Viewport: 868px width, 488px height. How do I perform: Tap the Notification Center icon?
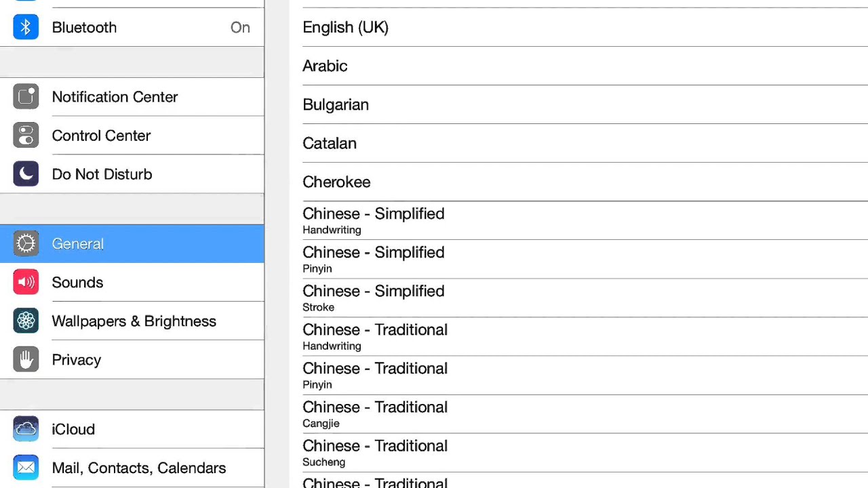pyautogui.click(x=26, y=97)
